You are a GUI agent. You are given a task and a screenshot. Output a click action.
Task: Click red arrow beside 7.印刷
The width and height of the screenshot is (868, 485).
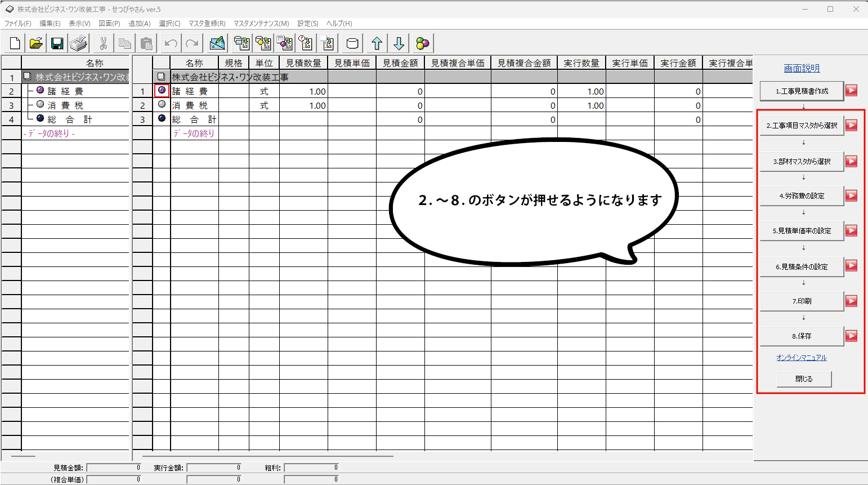click(x=851, y=301)
